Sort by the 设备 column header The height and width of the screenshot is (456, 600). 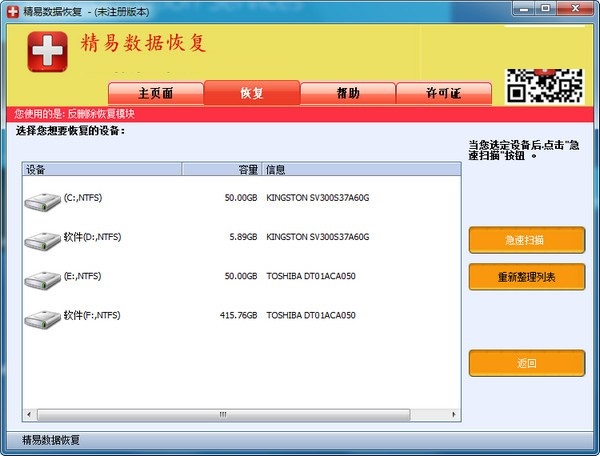(102, 169)
